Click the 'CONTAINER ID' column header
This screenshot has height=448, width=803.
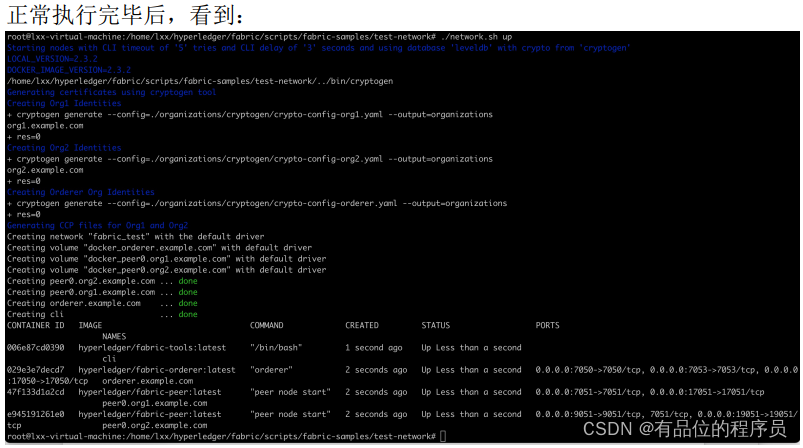click(x=35, y=326)
